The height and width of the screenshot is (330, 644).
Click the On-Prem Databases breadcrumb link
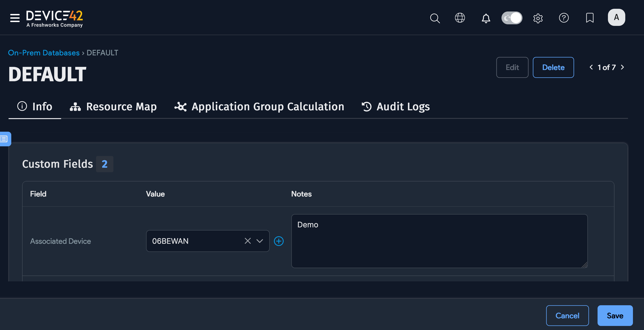(x=44, y=53)
